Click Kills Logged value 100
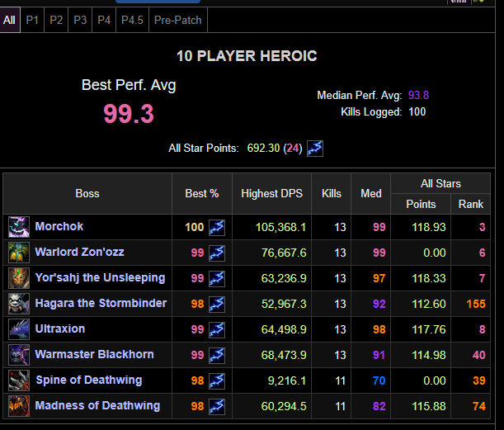Screen dimensions: 504x430 click(x=417, y=112)
